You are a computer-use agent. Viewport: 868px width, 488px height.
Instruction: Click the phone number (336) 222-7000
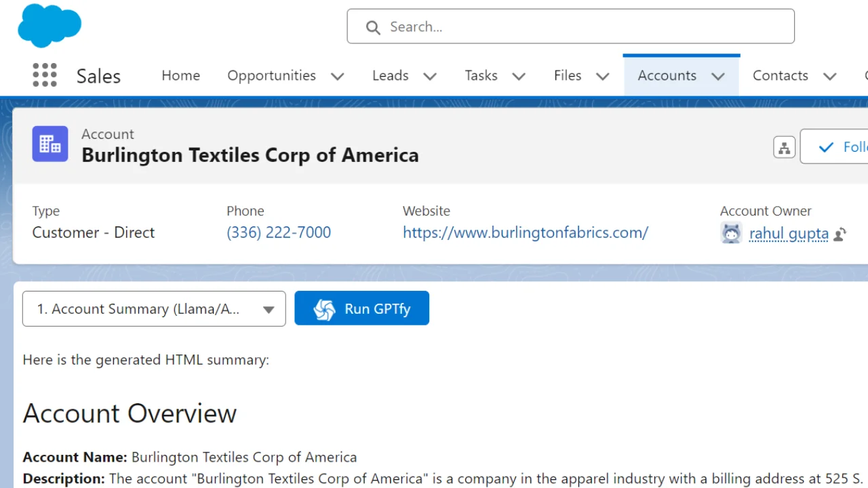point(279,232)
